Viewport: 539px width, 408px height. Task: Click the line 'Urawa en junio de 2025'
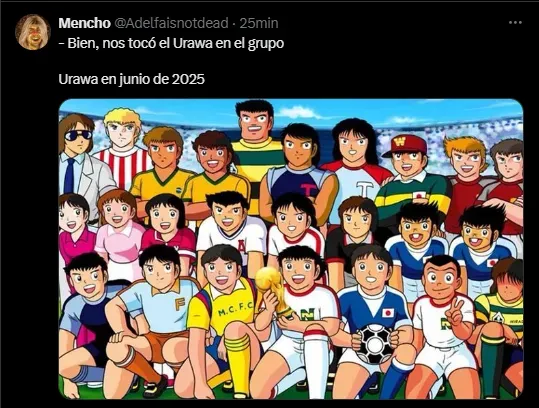[x=131, y=79]
